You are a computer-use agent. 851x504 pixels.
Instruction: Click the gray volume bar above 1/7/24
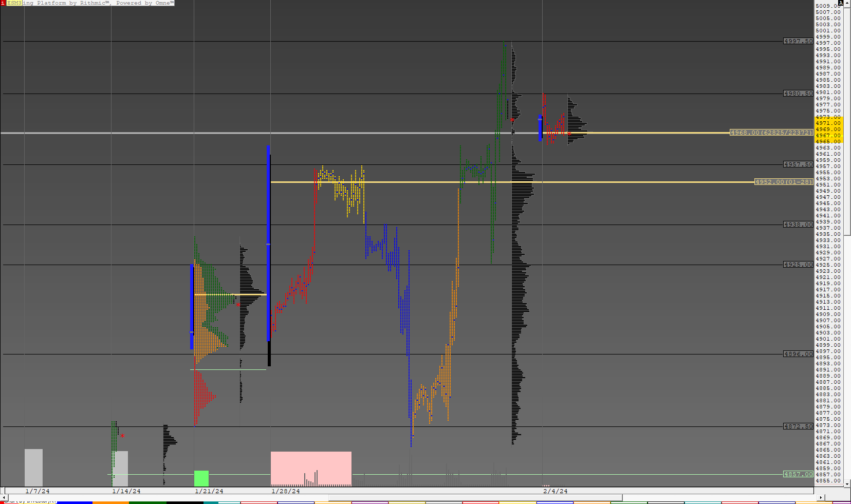[x=33, y=468]
